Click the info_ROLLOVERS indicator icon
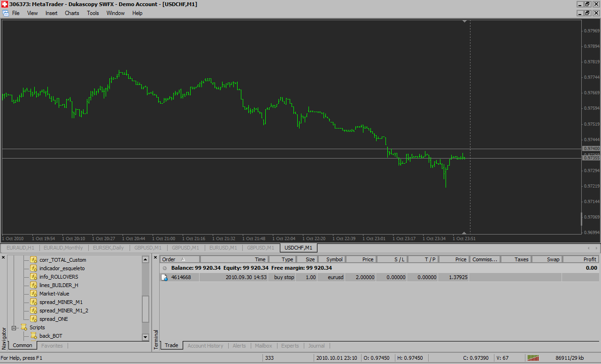 click(x=33, y=277)
